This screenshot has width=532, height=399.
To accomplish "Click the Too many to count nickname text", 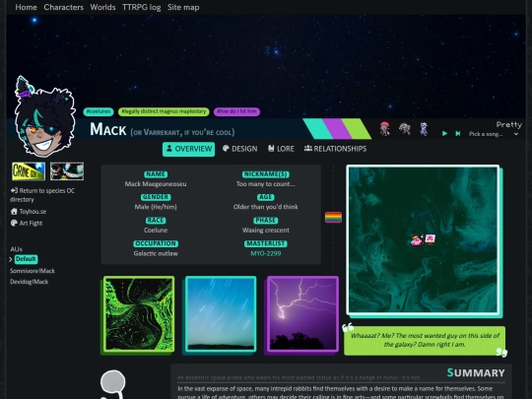I will [x=266, y=184].
